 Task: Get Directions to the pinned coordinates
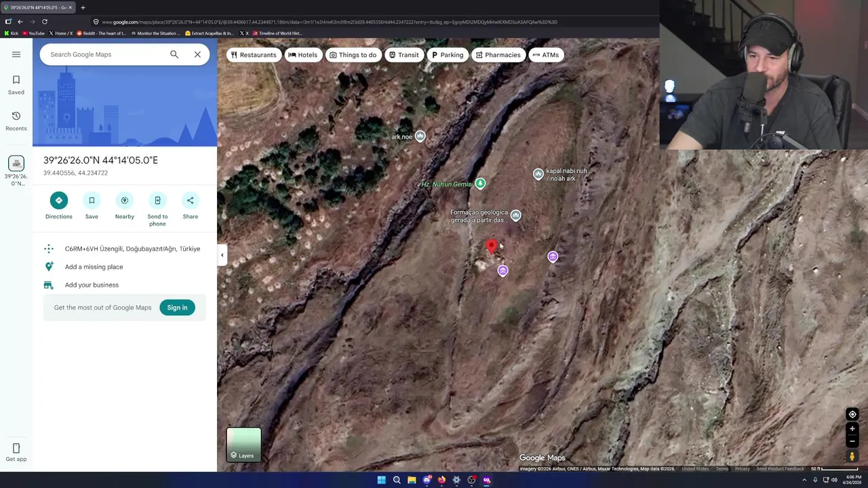pyautogui.click(x=58, y=205)
